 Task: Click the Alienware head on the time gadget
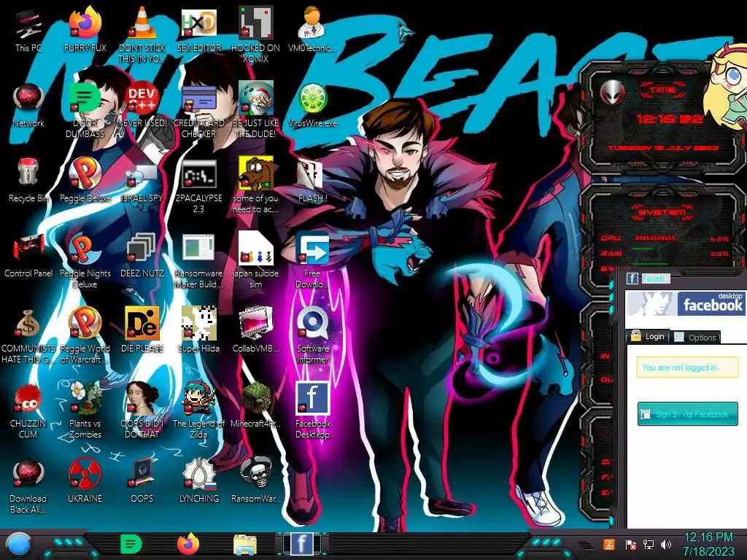point(613,92)
